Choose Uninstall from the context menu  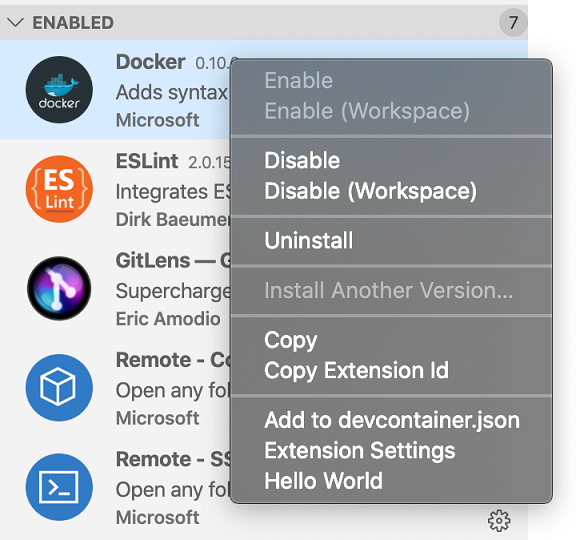391,241
